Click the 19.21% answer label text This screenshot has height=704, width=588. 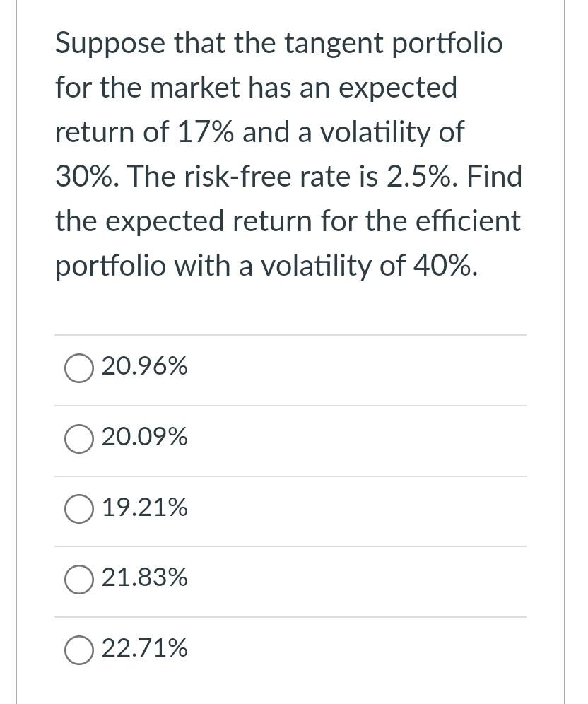[144, 507]
